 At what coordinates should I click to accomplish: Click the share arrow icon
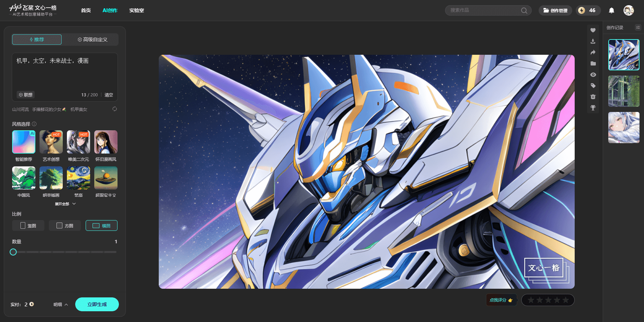[593, 52]
